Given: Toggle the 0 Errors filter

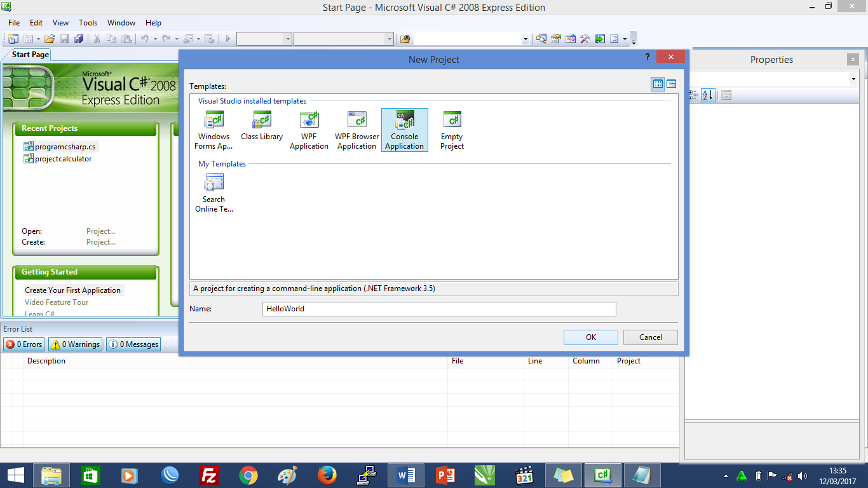Looking at the screenshot, I should click(x=24, y=344).
